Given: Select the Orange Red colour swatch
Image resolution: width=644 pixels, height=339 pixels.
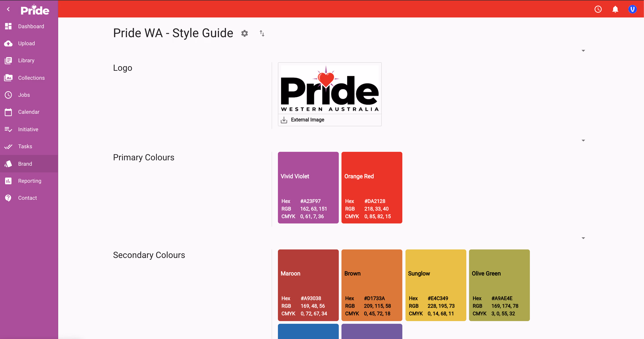Looking at the screenshot, I should click(x=372, y=188).
